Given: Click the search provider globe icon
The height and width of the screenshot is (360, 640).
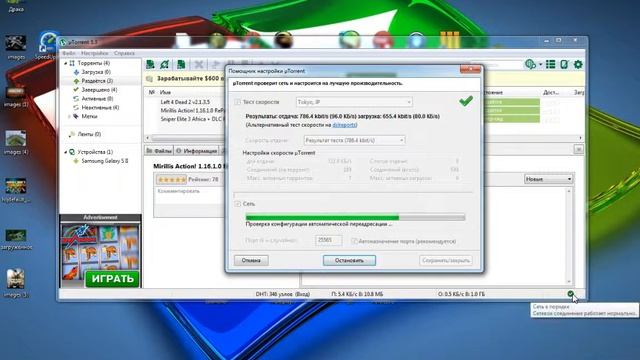Looking at the screenshot, I should 530,64.
